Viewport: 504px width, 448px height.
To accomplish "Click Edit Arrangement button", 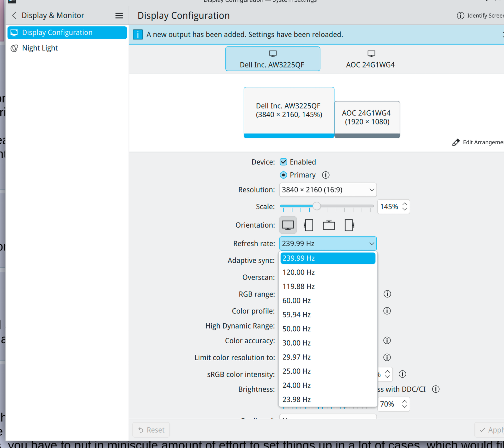I will 478,142.
